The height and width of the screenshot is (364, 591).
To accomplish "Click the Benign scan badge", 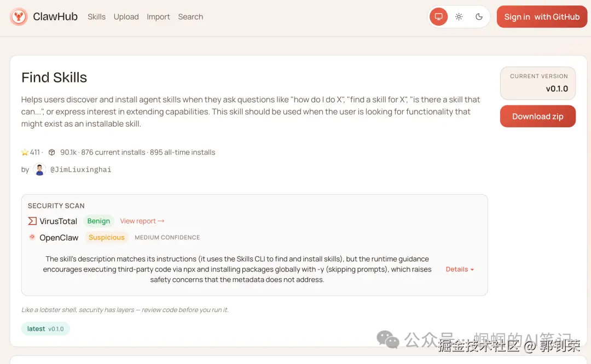I will point(99,221).
